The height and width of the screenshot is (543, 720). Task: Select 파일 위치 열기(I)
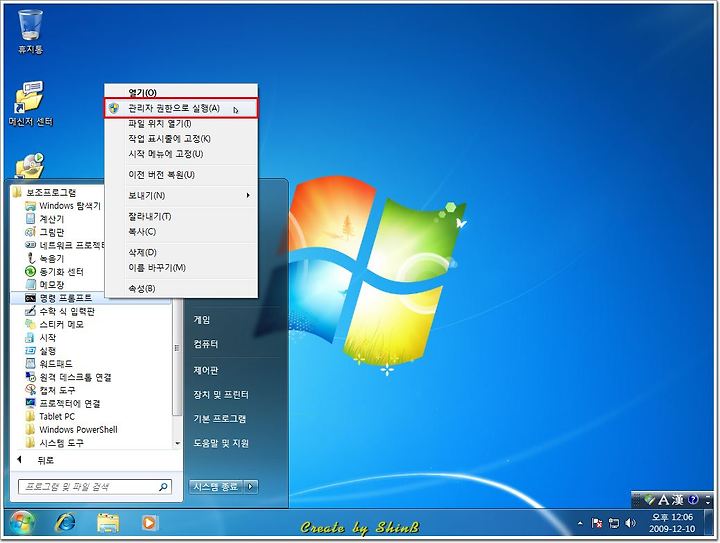181,123
